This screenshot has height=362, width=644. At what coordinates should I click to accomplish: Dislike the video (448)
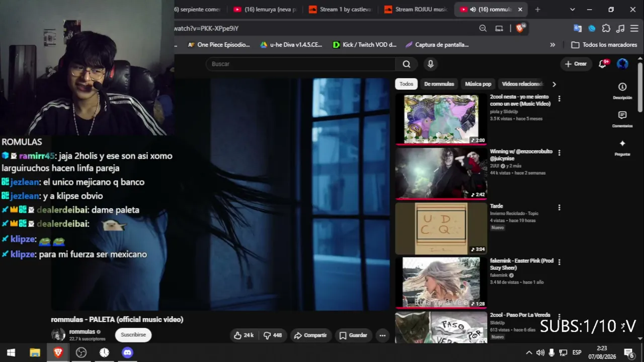coord(272,335)
